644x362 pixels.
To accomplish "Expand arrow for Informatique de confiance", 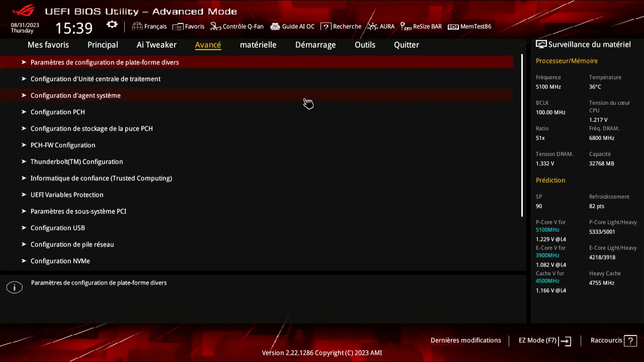I will click(x=24, y=178).
